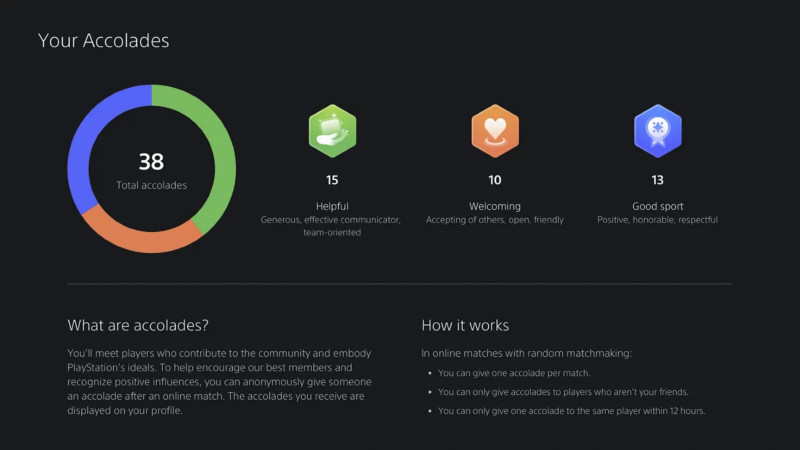
Task: Click the Good sport label text
Action: click(657, 205)
